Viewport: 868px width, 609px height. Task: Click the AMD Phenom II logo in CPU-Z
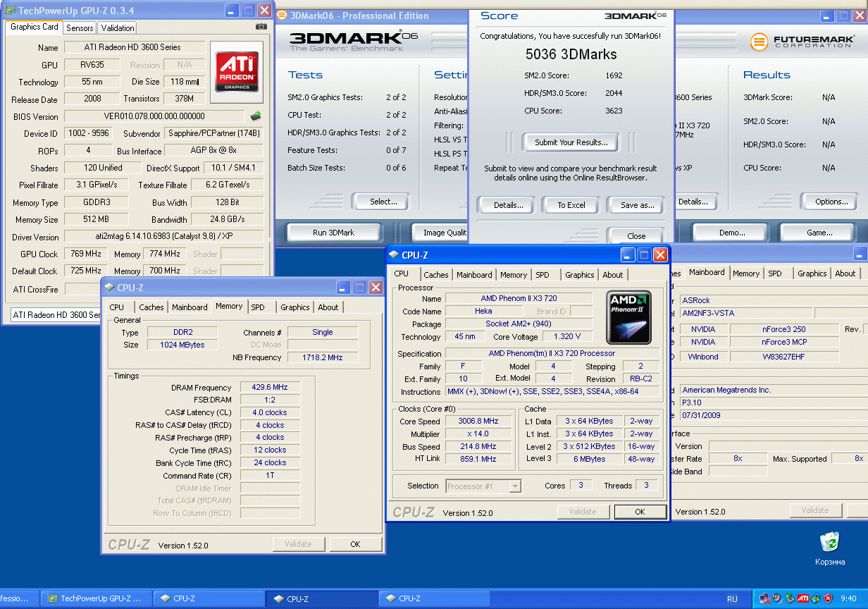630,318
